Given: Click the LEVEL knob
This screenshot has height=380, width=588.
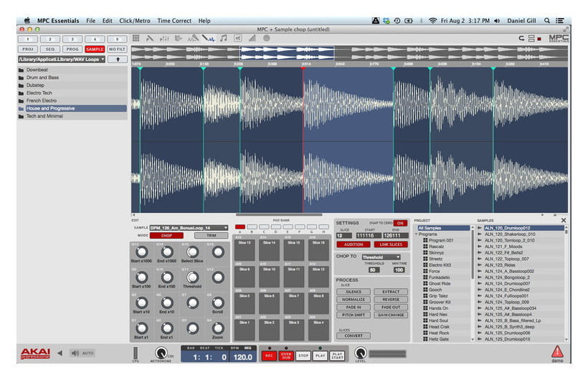Looking at the screenshot, I should pyautogui.click(x=361, y=353).
